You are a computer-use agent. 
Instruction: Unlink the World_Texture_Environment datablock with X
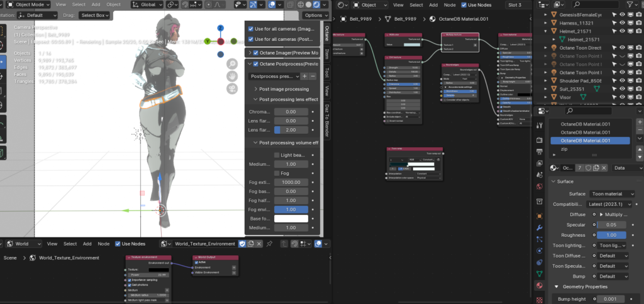(x=258, y=244)
